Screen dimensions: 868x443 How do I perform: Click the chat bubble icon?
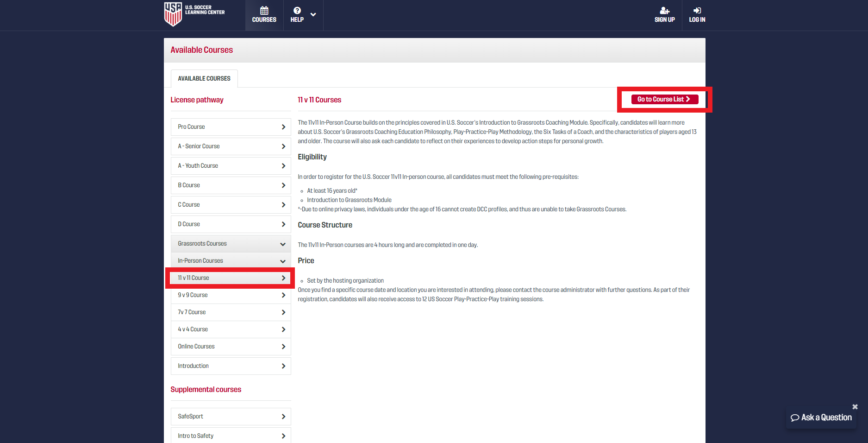pos(795,418)
